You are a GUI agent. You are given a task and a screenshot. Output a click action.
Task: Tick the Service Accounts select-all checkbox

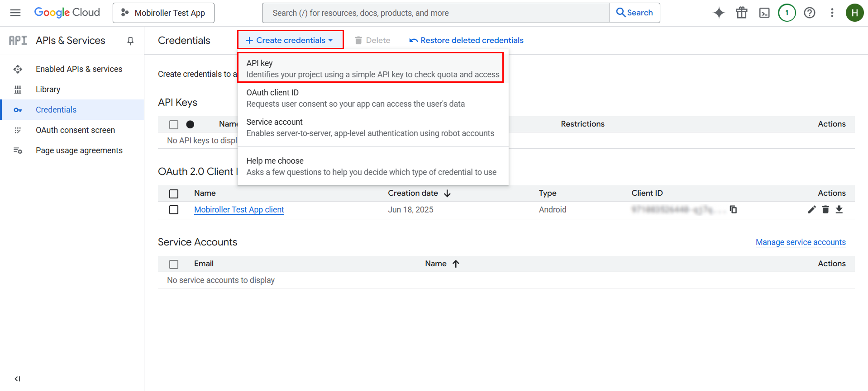(x=174, y=264)
